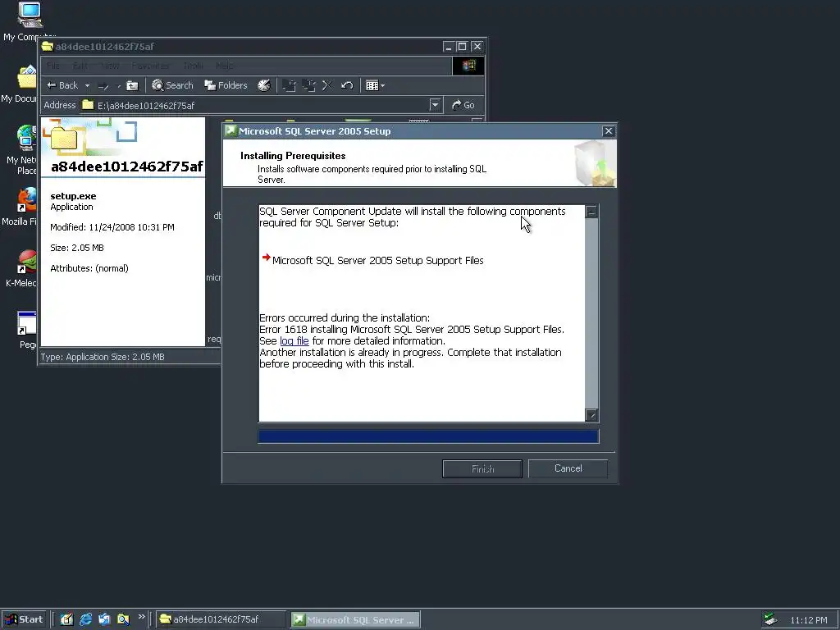840x630 pixels.
Task: Click the Copy To icon in toolbar
Action: [308, 85]
